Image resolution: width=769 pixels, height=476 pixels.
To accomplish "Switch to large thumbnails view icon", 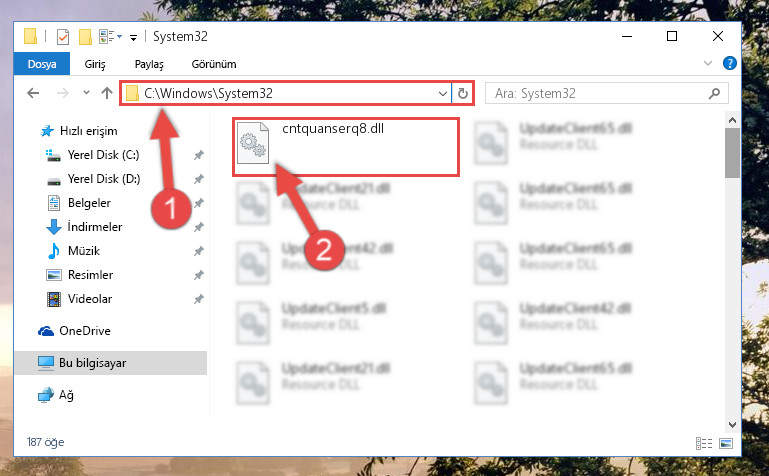I will coord(726,443).
